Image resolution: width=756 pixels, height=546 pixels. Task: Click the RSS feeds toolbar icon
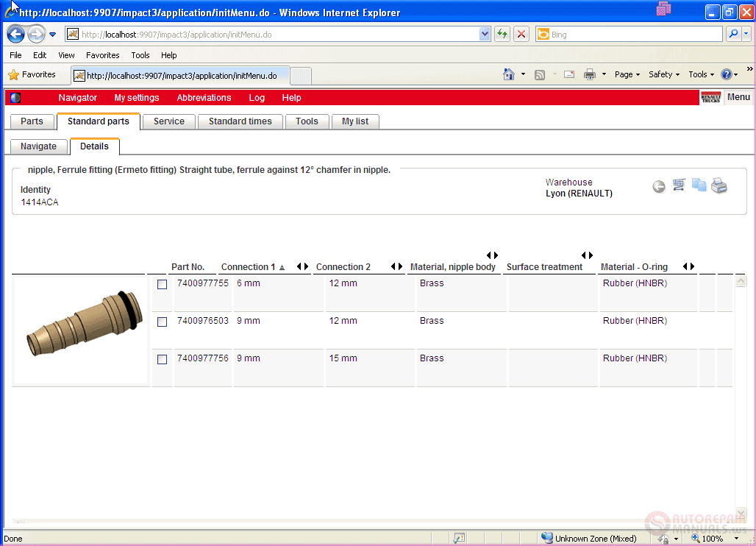540,75
